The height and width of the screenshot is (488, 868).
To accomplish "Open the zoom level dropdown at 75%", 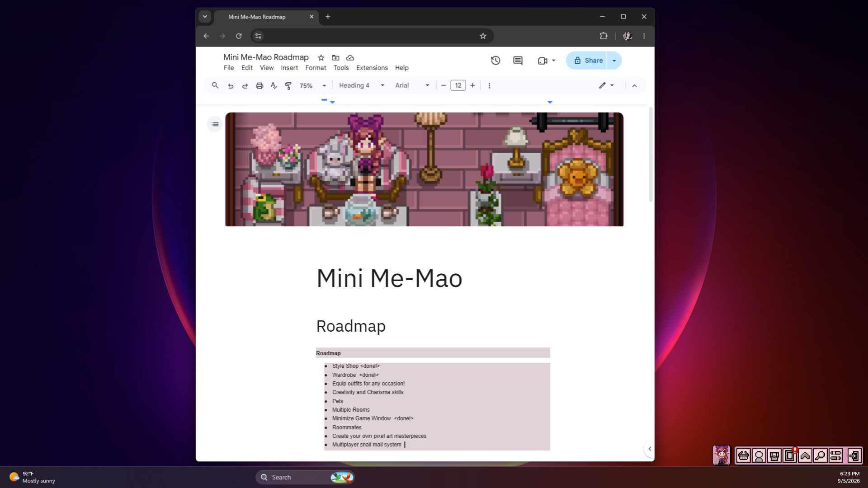I will click(x=313, y=85).
